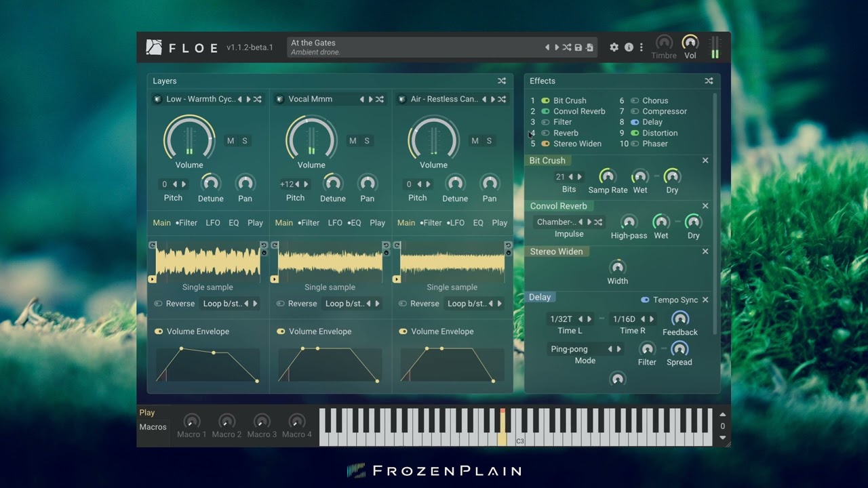Open the Vocal Mmm instrument selector

[311, 99]
